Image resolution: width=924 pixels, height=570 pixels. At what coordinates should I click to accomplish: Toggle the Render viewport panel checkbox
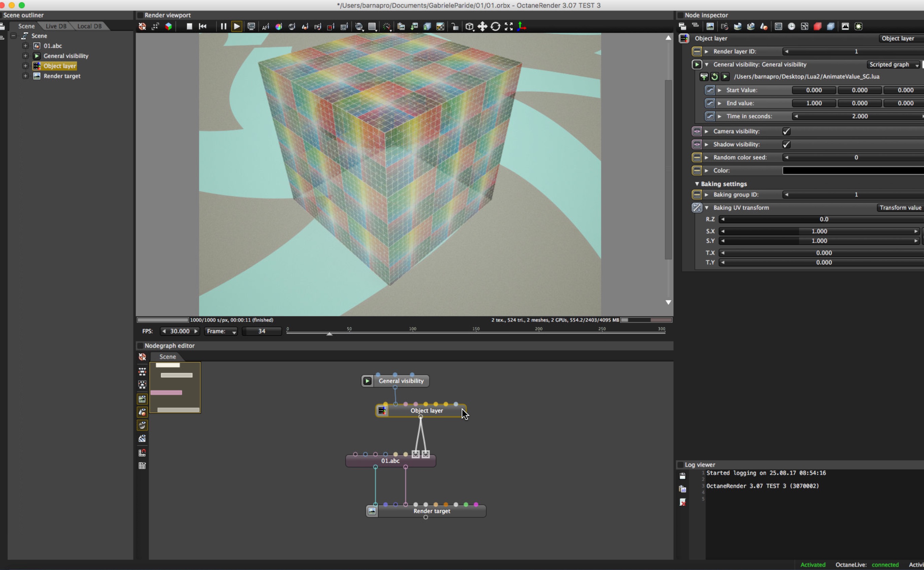click(x=140, y=15)
